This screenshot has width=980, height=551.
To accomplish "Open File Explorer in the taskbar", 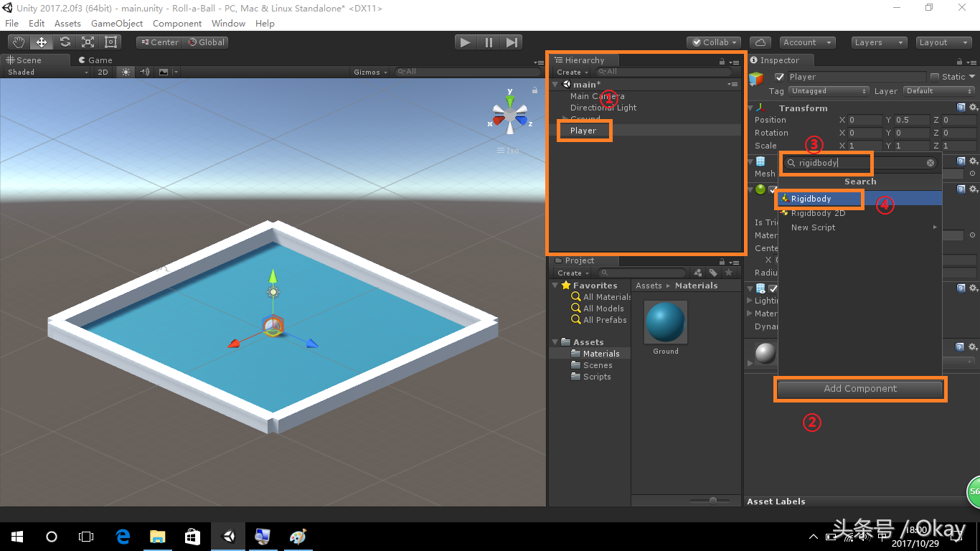I will pyautogui.click(x=157, y=536).
